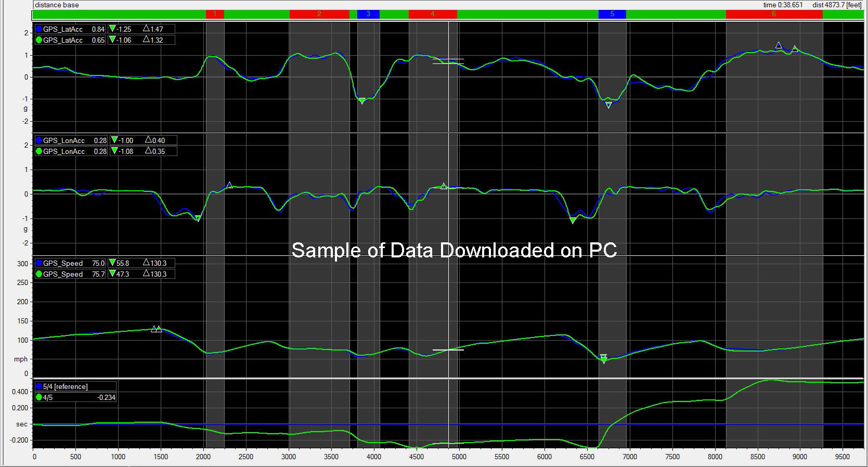The height and width of the screenshot is (467, 868).
Task: Click the green min triangle beside 55.8
Action: pos(112,263)
